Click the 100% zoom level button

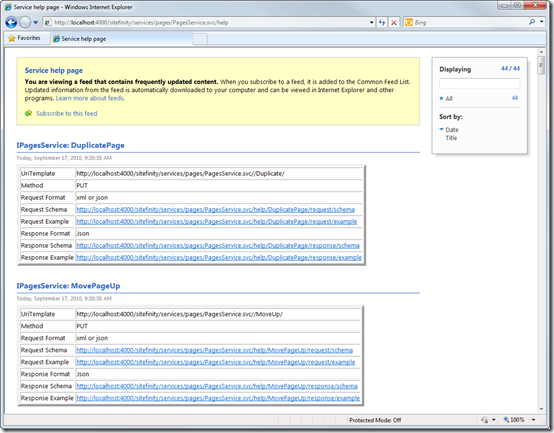pos(514,420)
